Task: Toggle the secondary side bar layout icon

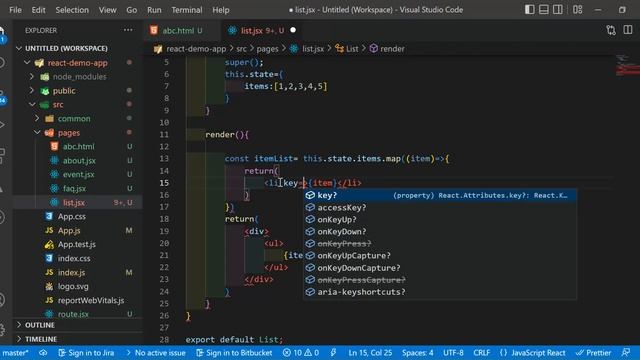Action: click(557, 9)
